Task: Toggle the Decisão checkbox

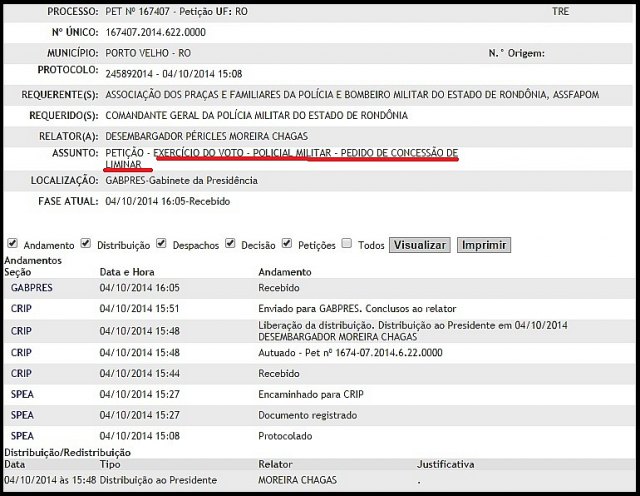Action: 231,243
